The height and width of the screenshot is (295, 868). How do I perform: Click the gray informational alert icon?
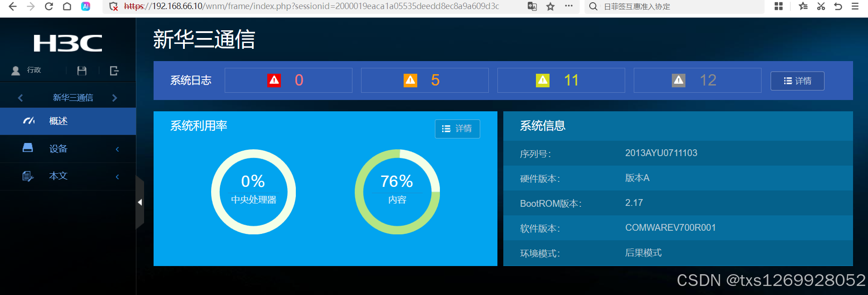679,81
